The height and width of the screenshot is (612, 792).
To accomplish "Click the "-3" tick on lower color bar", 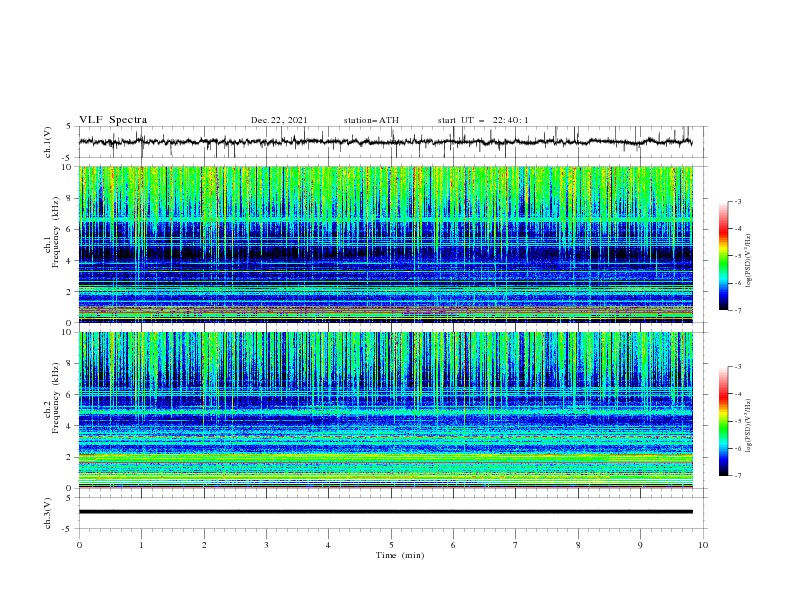I will pos(737,367).
